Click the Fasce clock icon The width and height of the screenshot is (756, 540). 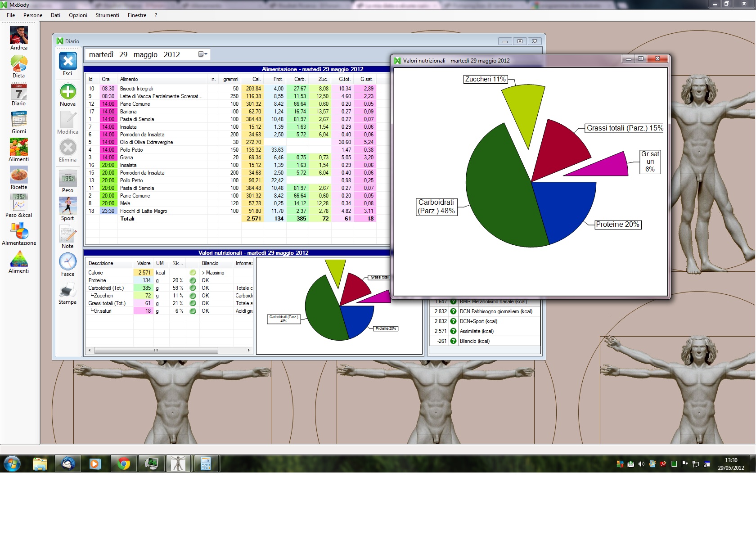68,261
